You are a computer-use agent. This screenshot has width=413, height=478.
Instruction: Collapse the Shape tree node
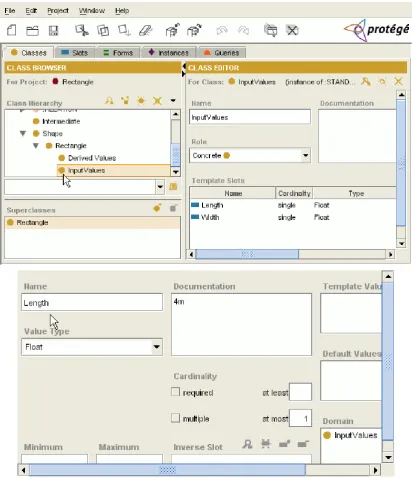pyautogui.click(x=23, y=134)
